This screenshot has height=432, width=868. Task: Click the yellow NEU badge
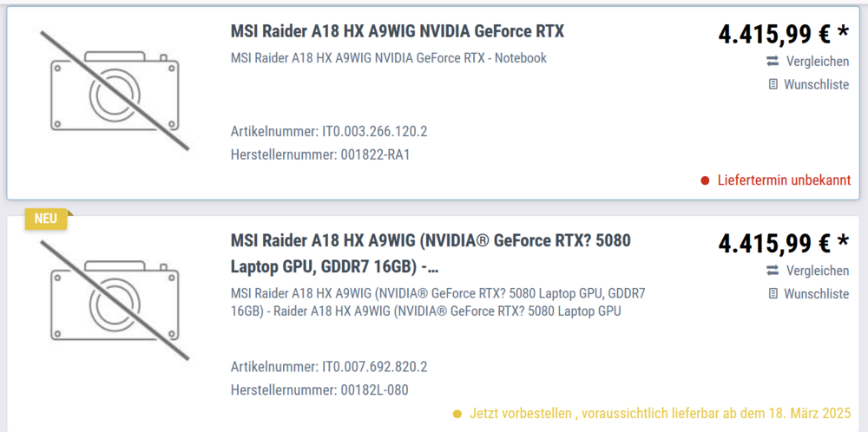(46, 219)
